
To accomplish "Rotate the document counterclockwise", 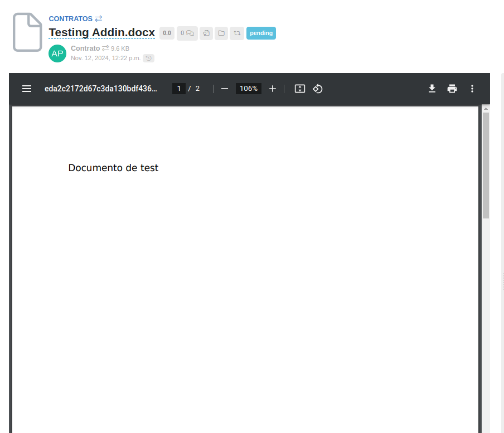I will click(318, 89).
